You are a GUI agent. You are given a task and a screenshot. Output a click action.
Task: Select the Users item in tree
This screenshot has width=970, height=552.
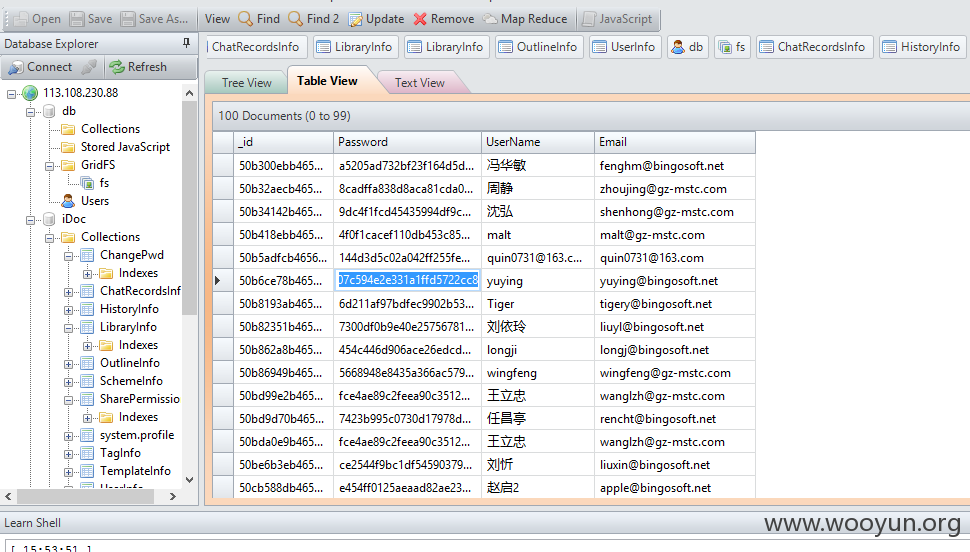95,201
